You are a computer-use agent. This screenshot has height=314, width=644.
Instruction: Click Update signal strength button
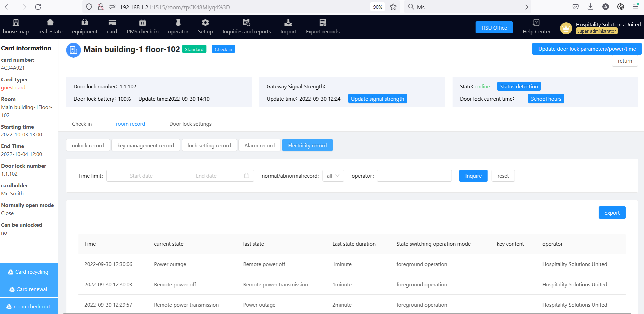point(377,99)
